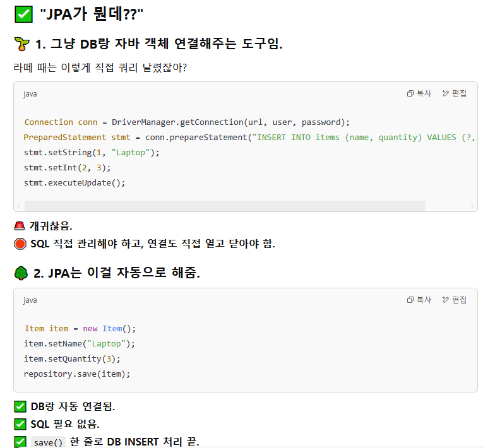Click the checkmark emoji beside DB랑 자동 연결됨
The height and width of the screenshot is (448, 483).
20,406
